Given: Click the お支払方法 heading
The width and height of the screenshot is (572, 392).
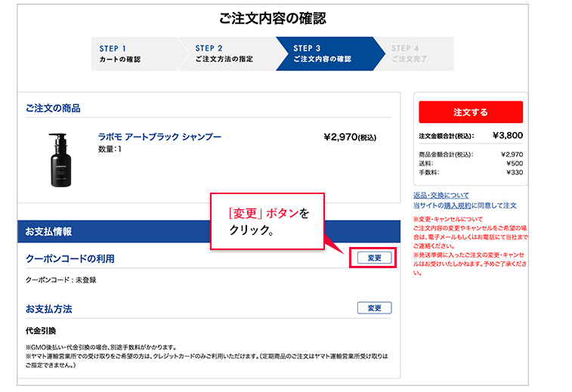Looking at the screenshot, I should click(x=49, y=309).
